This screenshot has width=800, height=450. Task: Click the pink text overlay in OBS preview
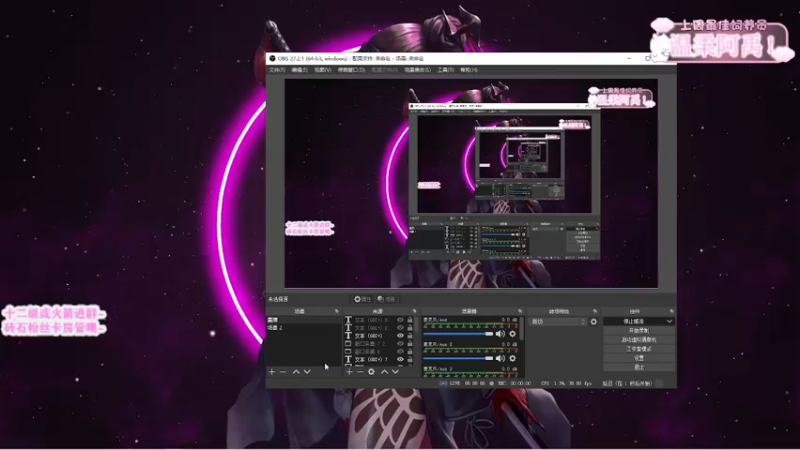[309, 228]
